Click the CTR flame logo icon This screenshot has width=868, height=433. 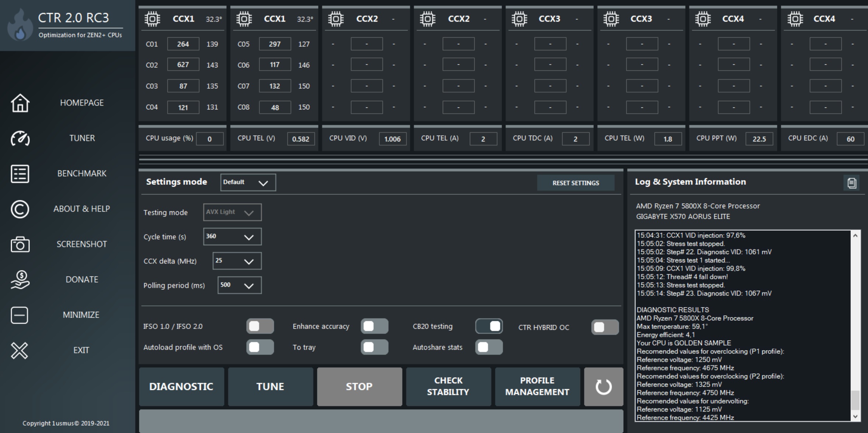[20, 25]
